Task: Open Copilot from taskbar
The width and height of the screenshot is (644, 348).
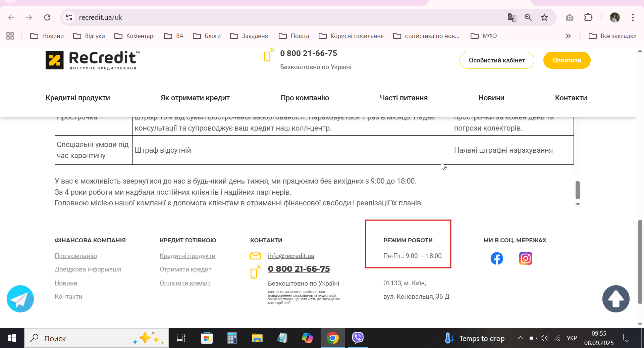Action: click(307, 338)
